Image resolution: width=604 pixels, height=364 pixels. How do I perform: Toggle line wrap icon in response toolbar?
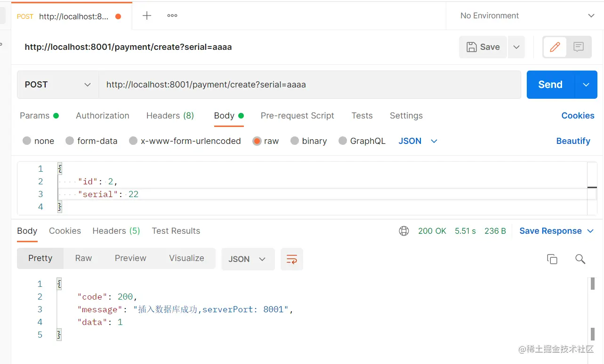point(292,259)
